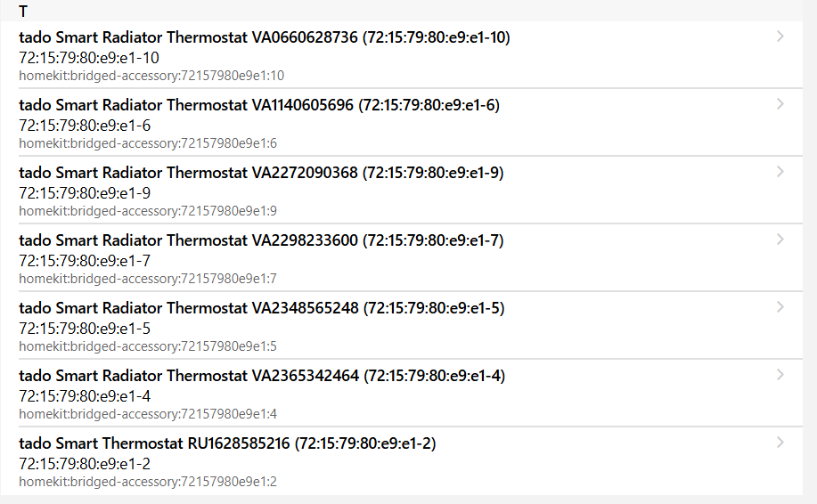Image resolution: width=817 pixels, height=504 pixels.
Task: Select the Radiator Thermostat VA1140605696 title
Action: 258,105
